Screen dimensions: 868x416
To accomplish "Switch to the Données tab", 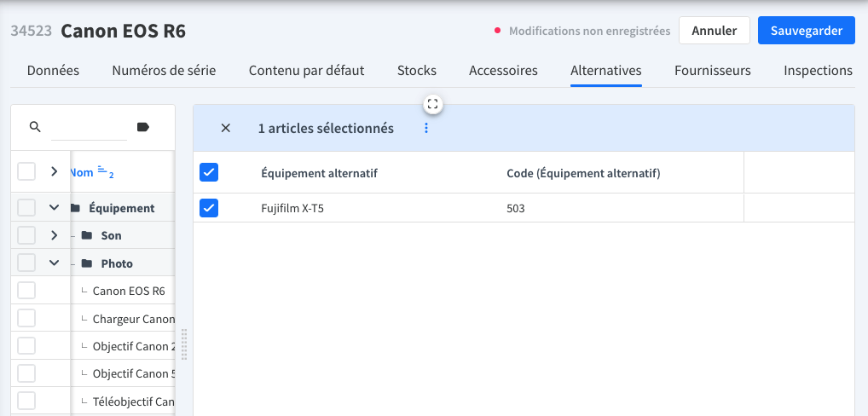I will [x=53, y=71].
